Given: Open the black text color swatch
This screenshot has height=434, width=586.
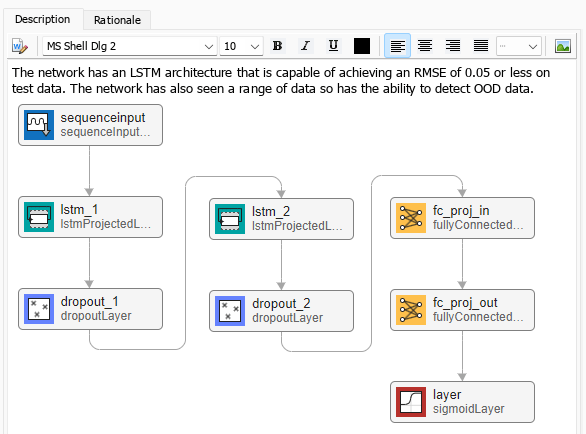Looking at the screenshot, I should click(362, 46).
